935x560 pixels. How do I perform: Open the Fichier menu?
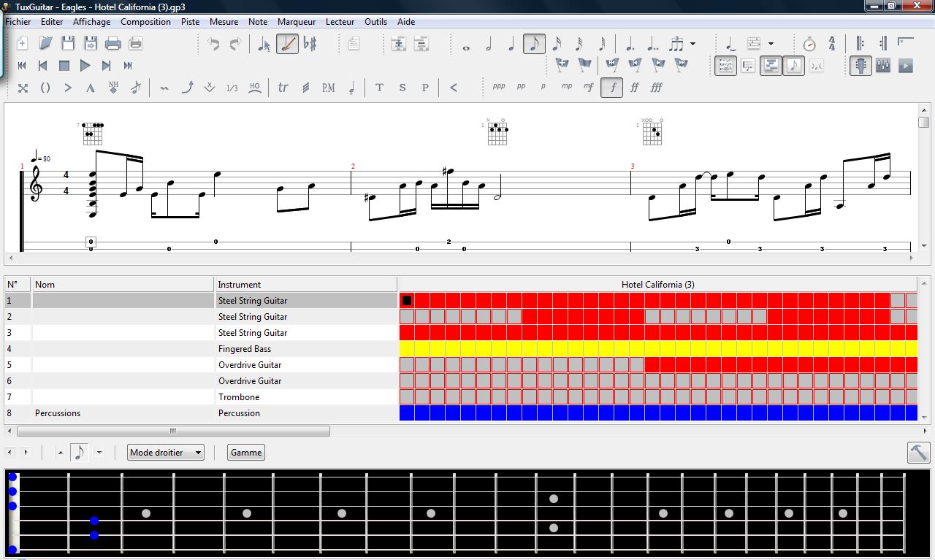[x=18, y=22]
